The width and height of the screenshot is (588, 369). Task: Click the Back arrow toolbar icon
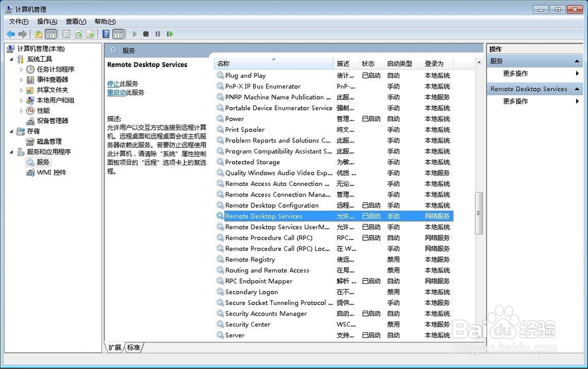pyautogui.click(x=11, y=34)
